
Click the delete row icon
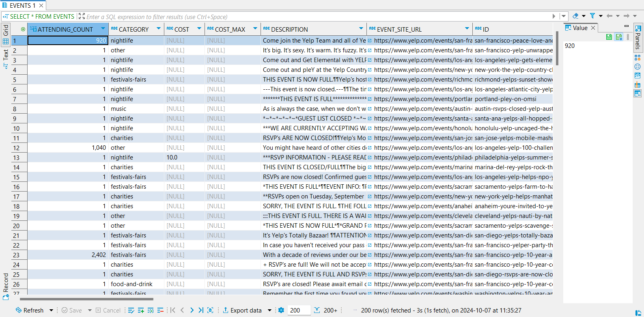click(x=160, y=310)
